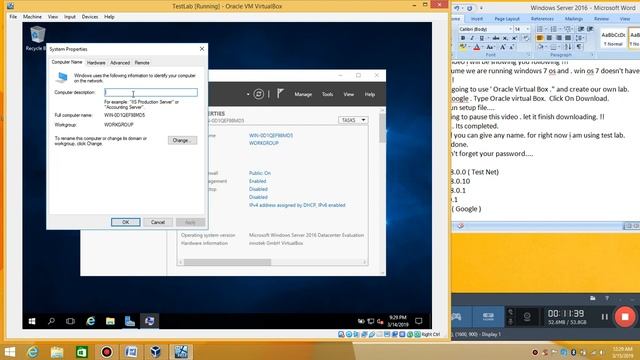Image resolution: width=640 pixels, height=360 pixels.
Task: Open Word's Mailings ribbon tab
Action: [x=573, y=19]
